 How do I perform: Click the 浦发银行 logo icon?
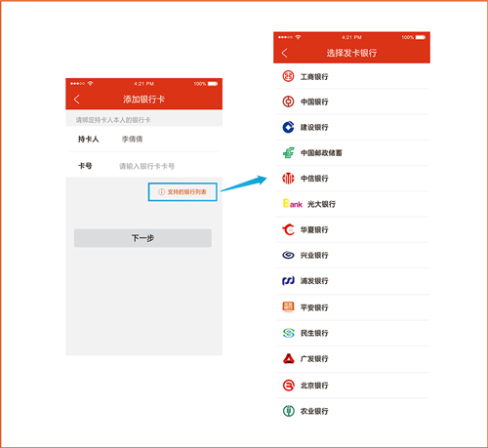point(288,281)
